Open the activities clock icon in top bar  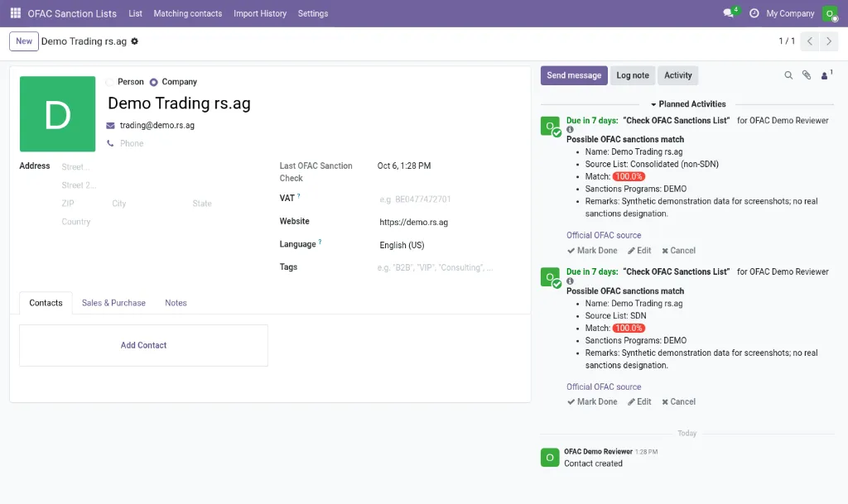pos(754,13)
